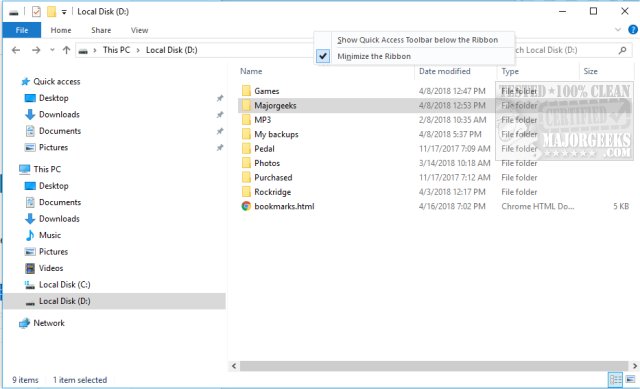640x389 pixels.
Task: Open recent locations dropdown arrow
Action: 52,50
